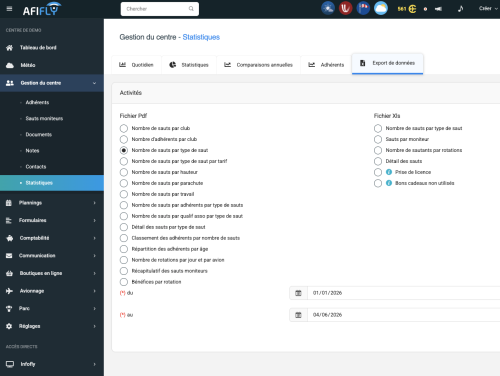
Task: Select the Export de données tab
Action: click(x=387, y=63)
